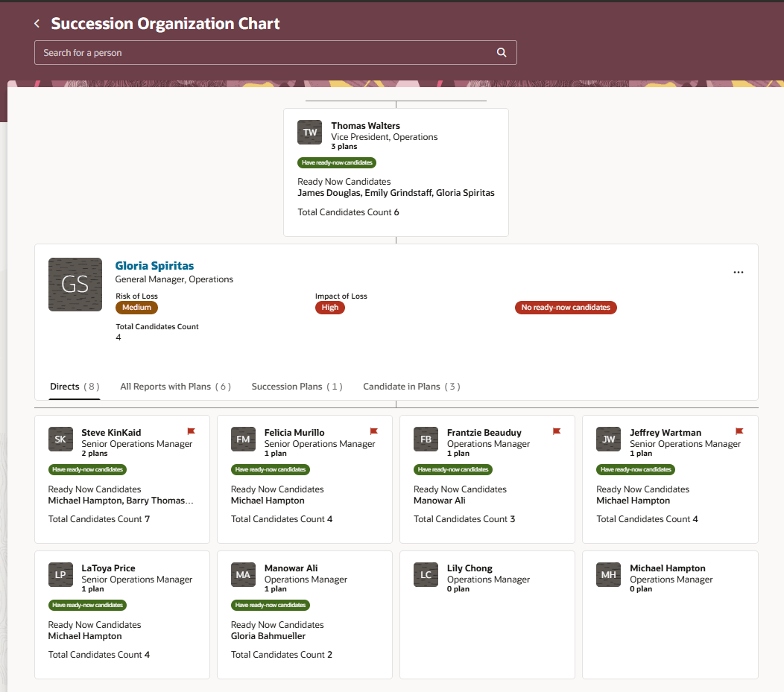Click the Search for a person field
The width and height of the screenshot is (784, 692).
coord(224,52)
